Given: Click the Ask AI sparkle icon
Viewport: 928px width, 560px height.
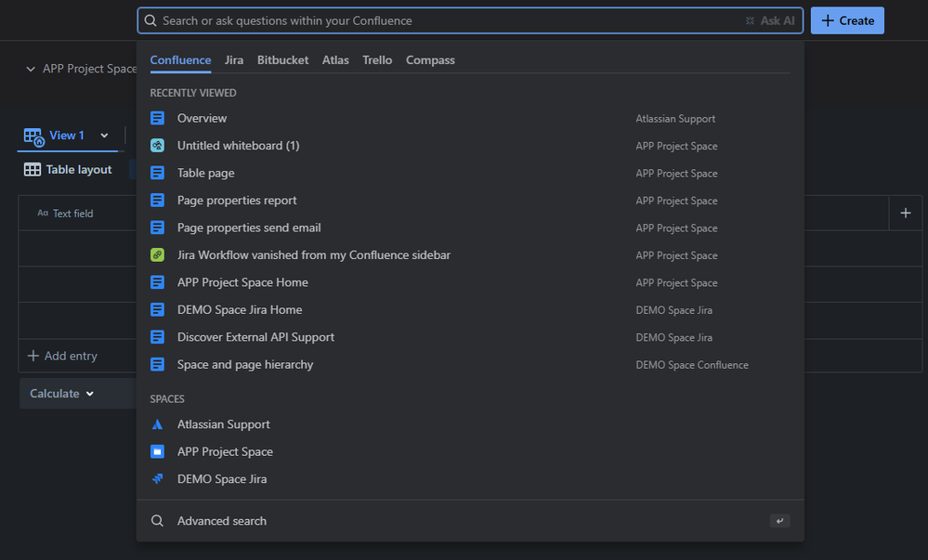Looking at the screenshot, I should pos(750,20).
